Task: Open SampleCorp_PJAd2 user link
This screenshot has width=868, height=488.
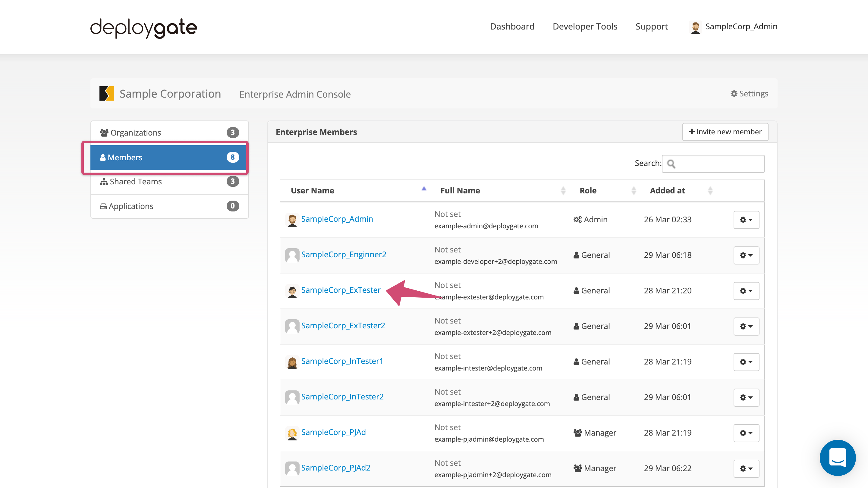Action: [x=336, y=468]
